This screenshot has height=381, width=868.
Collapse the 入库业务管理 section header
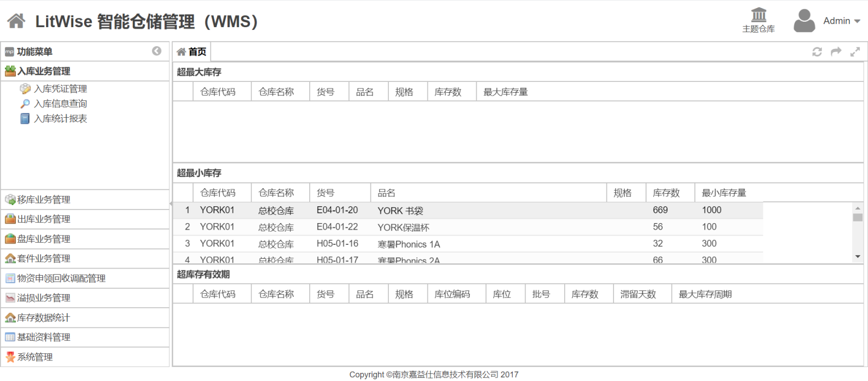pos(85,71)
